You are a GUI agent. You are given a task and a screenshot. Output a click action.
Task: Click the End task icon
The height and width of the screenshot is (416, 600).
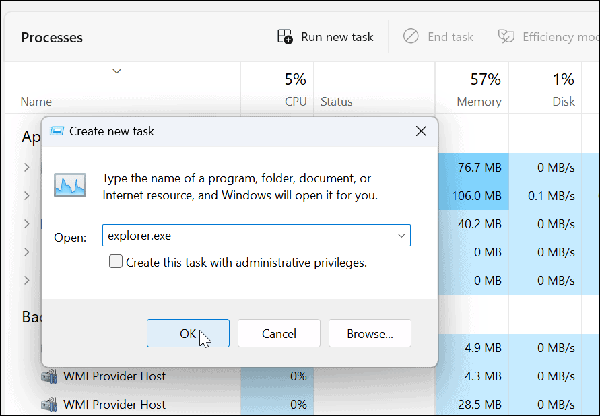coord(410,37)
